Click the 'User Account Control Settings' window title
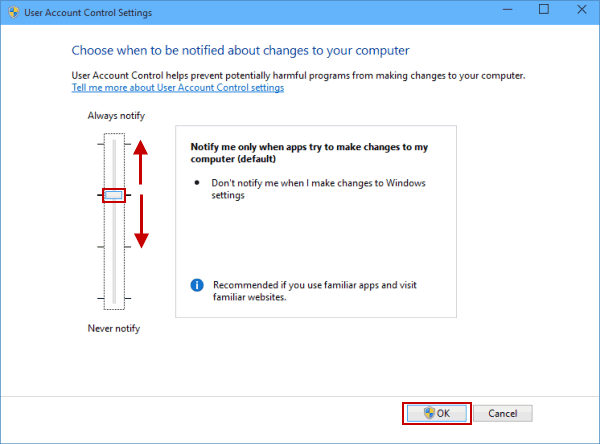This screenshot has width=600, height=444. (88, 13)
